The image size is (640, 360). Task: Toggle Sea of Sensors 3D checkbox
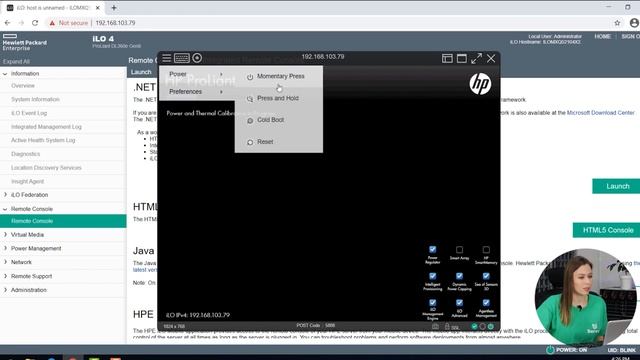pos(486,276)
